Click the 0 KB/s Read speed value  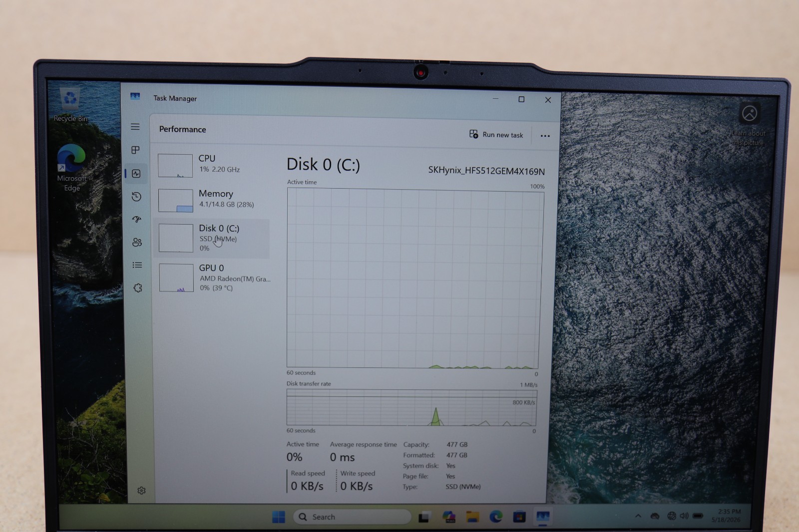pyautogui.click(x=307, y=486)
